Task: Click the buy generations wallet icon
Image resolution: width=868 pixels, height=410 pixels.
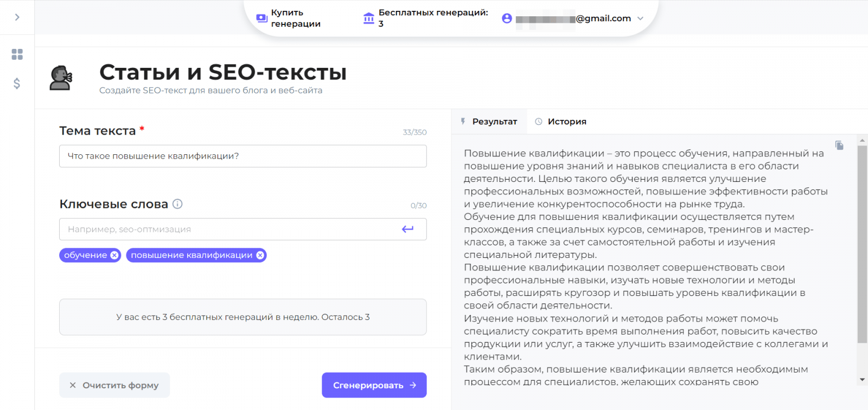Action: point(261,18)
